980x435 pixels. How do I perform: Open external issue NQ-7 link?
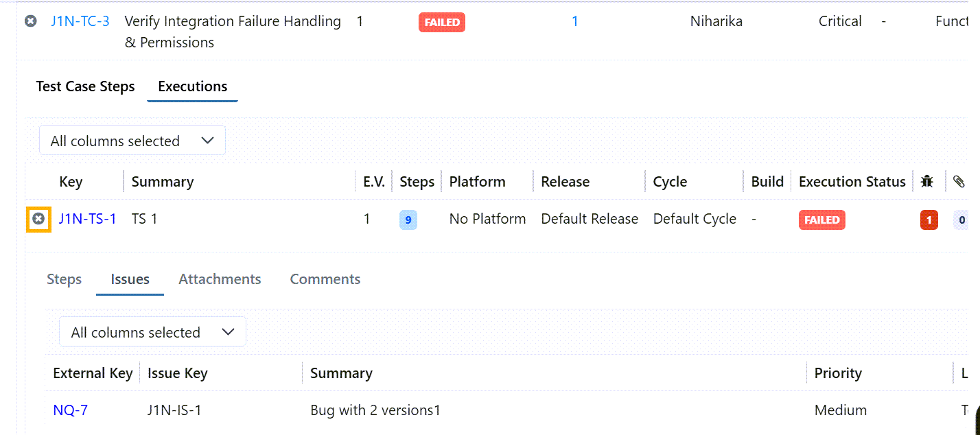pos(70,410)
